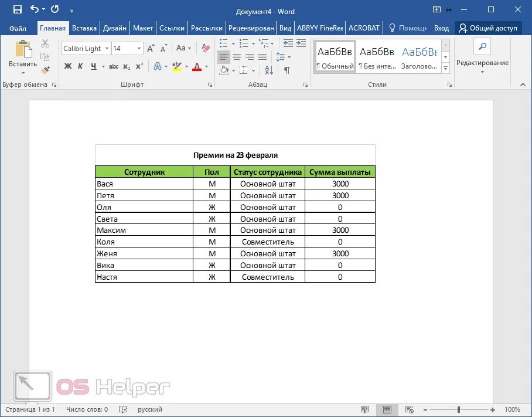
Task: Click the Число слов: 0 word count
Action: click(87, 409)
